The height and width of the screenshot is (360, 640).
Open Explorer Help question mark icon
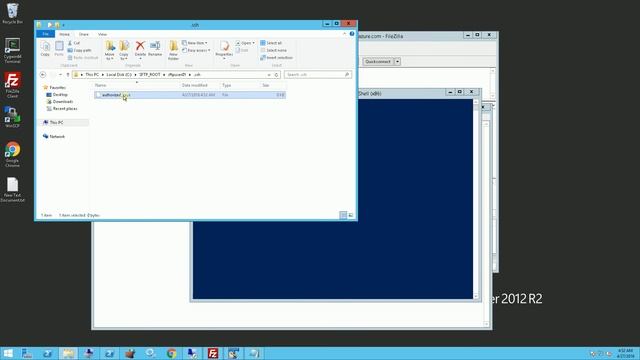(x=352, y=34)
